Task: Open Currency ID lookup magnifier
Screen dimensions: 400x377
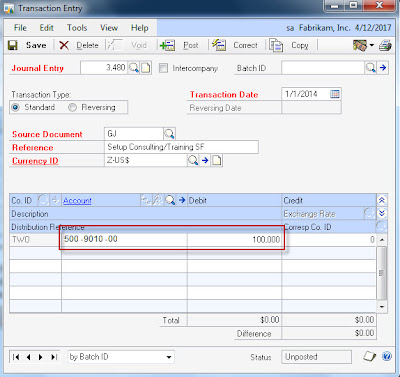Action: pos(193,160)
